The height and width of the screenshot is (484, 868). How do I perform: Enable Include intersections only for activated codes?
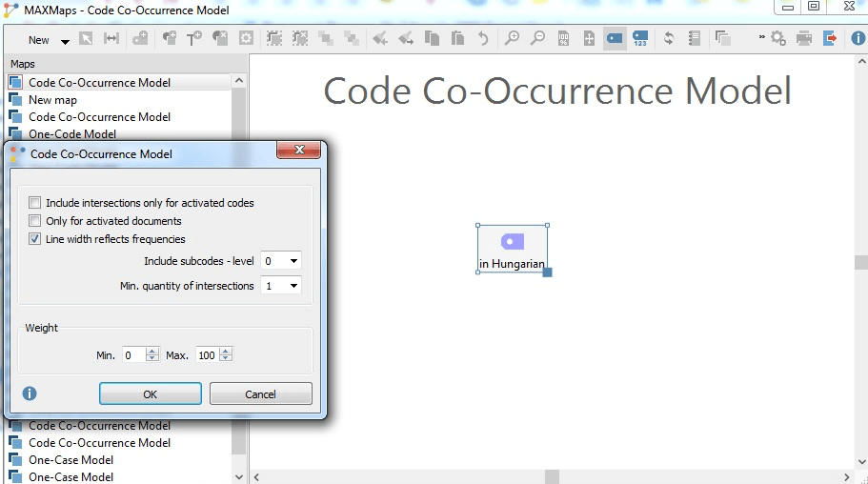(x=35, y=203)
